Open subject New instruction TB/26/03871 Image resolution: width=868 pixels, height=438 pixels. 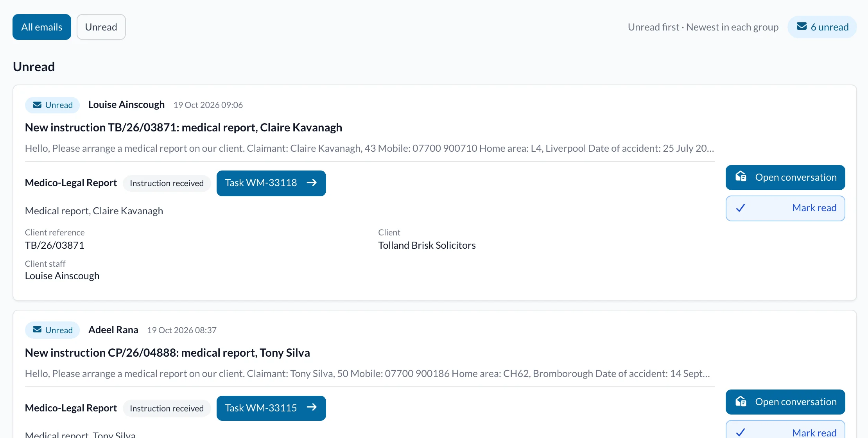[x=183, y=127]
